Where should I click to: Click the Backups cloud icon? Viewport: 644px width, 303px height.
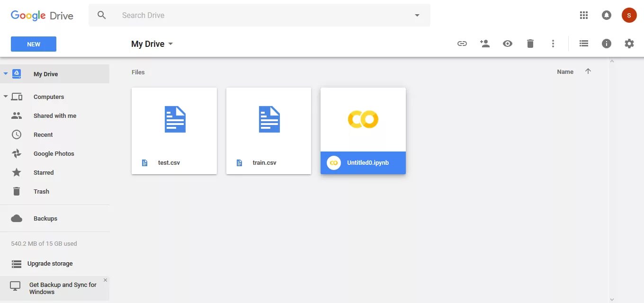point(17,218)
